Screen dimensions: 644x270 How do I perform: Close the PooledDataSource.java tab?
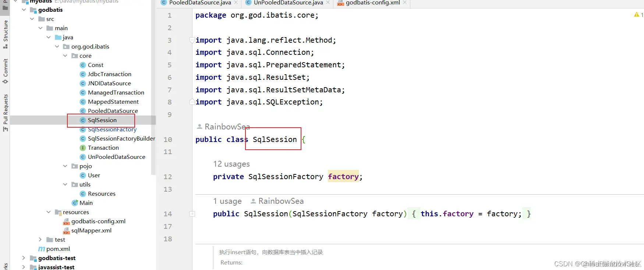coord(236,3)
